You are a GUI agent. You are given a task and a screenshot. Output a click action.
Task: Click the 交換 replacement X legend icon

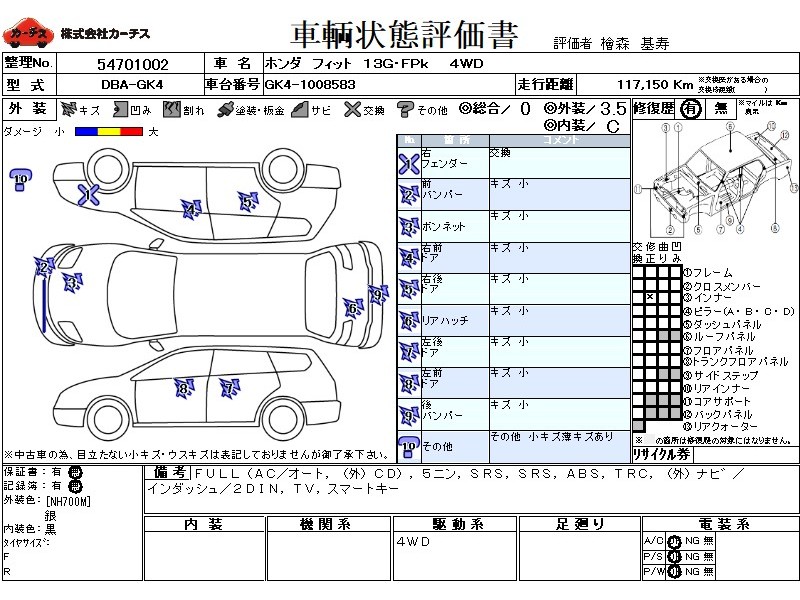click(352, 110)
